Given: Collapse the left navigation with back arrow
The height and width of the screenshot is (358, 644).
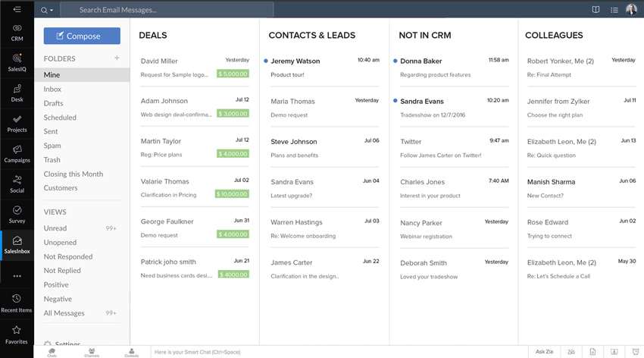Looking at the screenshot, I should [x=17, y=10].
